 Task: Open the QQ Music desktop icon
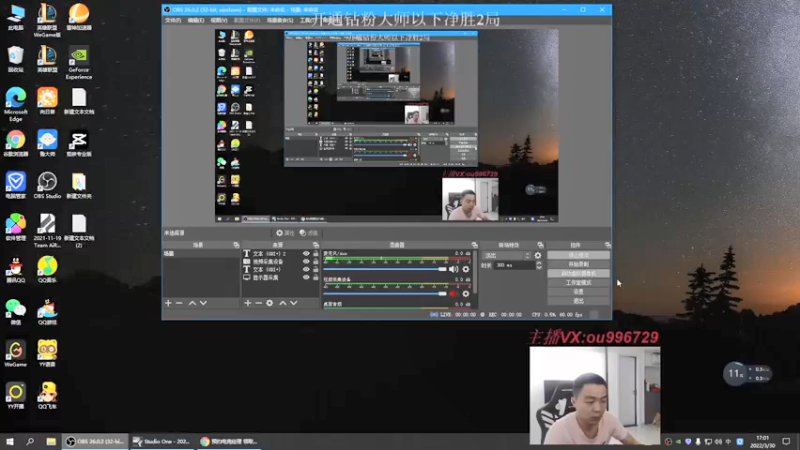[x=47, y=270]
